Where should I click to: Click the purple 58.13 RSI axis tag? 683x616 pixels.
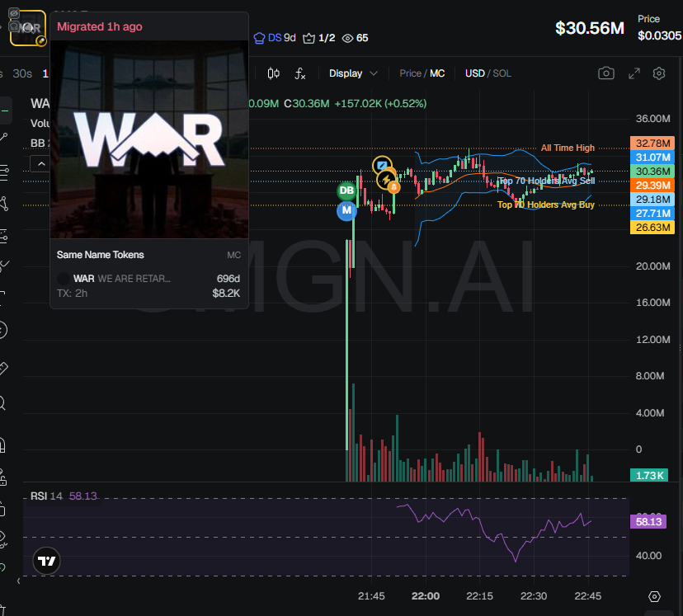648,521
